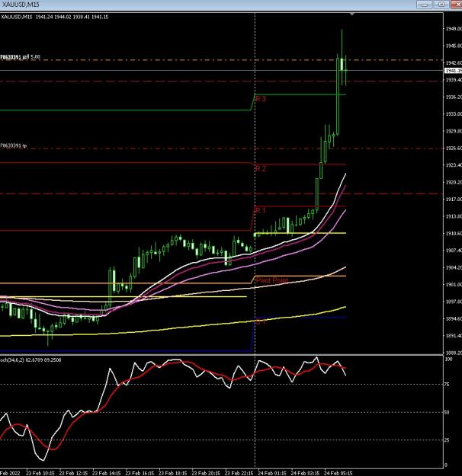Viewport: 462px width, 476px height.
Task: Click the 23 Feb 20:15 time label
Action: 206,473
